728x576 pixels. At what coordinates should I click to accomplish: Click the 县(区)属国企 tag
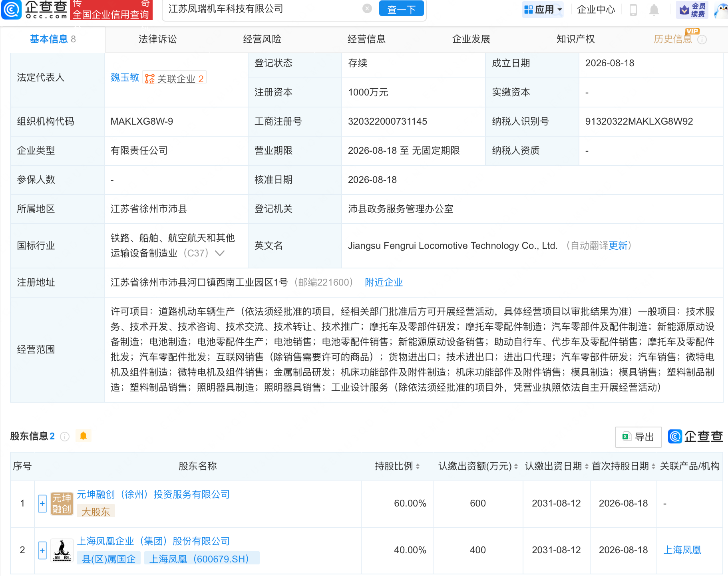pos(109,559)
